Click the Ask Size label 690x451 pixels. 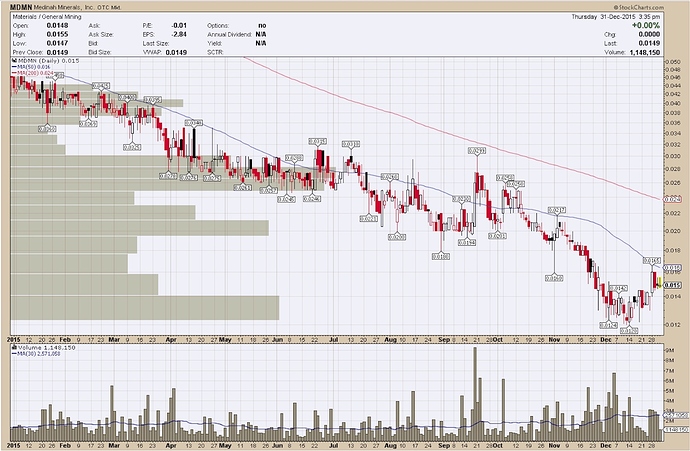tap(100, 34)
